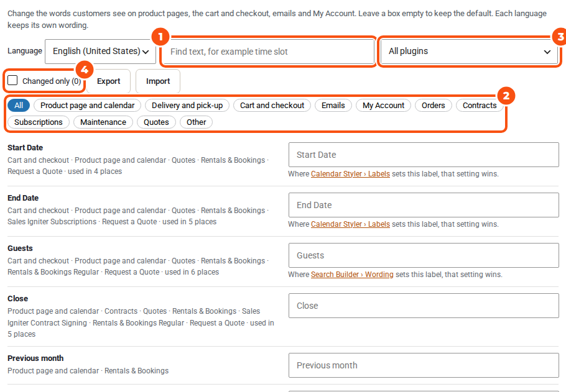The image size is (566, 392).
Task: Open Calendar Styler › Labels link under End Date
Action: (x=350, y=224)
